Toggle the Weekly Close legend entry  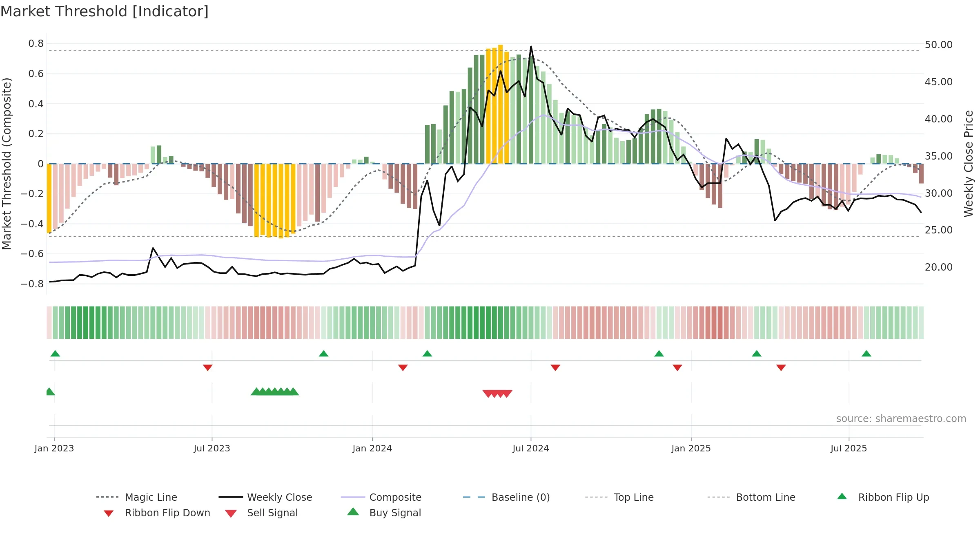pos(265,497)
